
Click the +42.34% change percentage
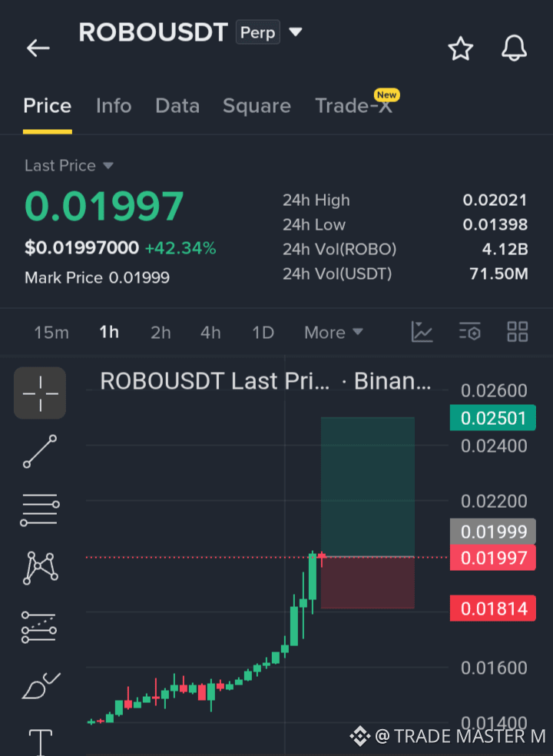180,248
